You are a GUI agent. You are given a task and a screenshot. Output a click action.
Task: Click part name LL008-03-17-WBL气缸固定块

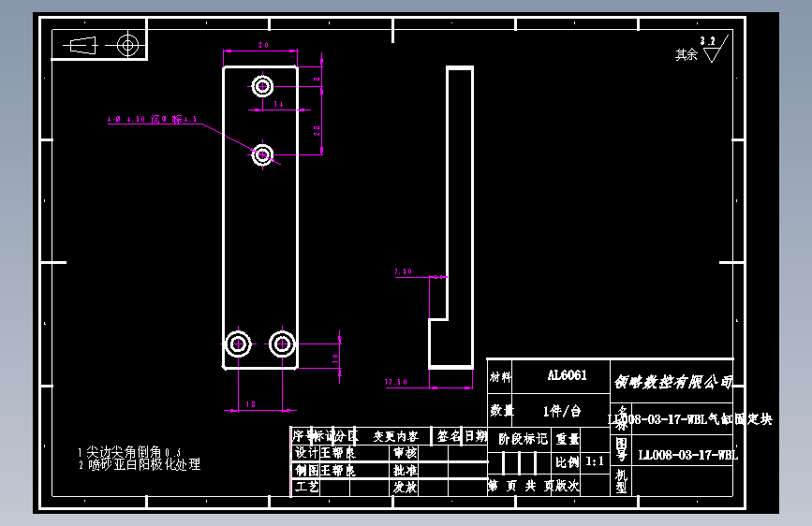690,419
